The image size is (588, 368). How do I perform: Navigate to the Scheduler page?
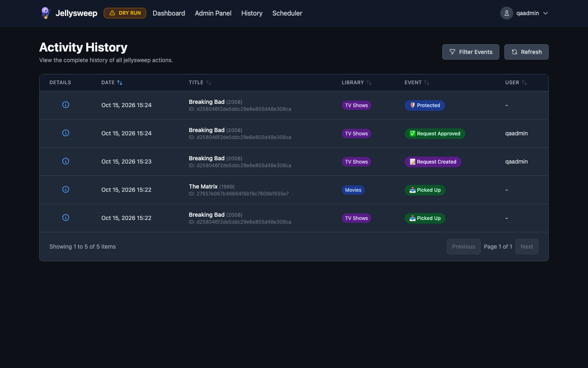pos(287,13)
